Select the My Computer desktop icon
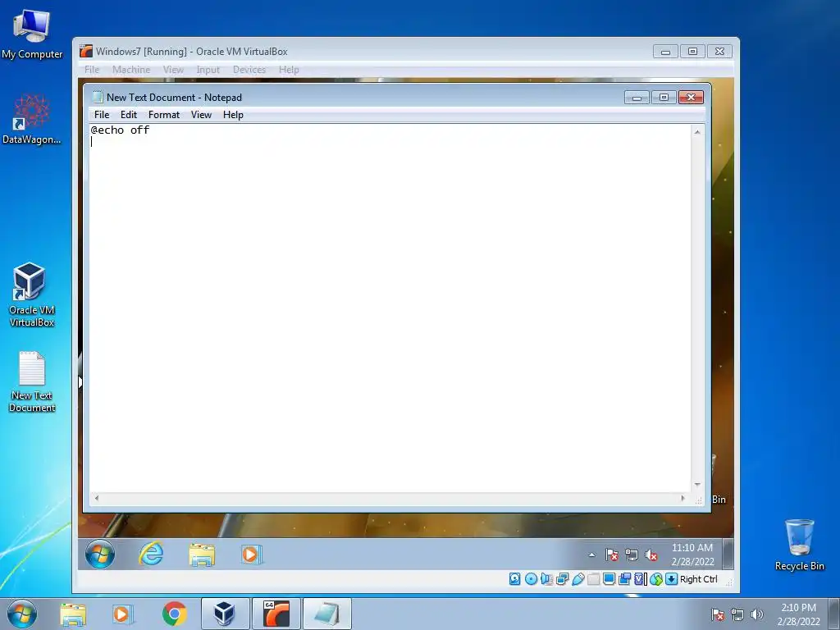Viewport: 840px width, 630px height. point(32,34)
